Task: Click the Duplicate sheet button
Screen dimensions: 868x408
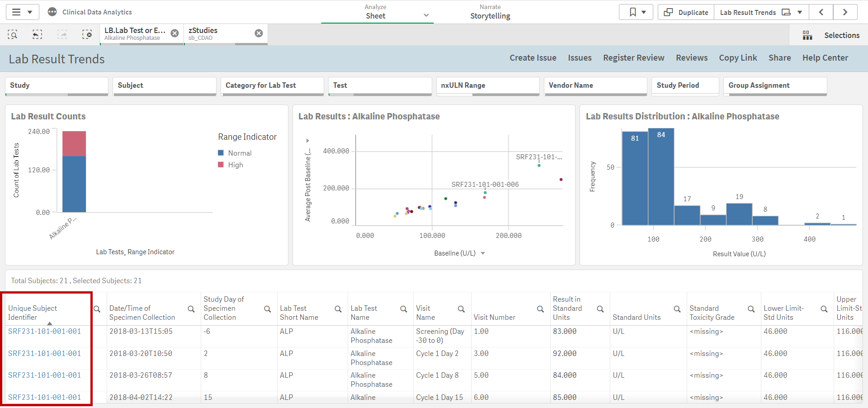Action: coord(686,12)
